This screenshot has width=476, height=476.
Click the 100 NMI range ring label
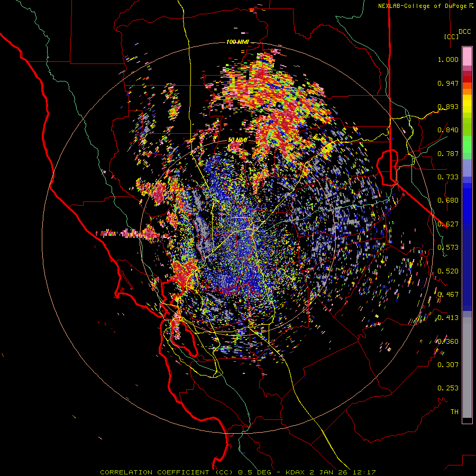tap(237, 42)
